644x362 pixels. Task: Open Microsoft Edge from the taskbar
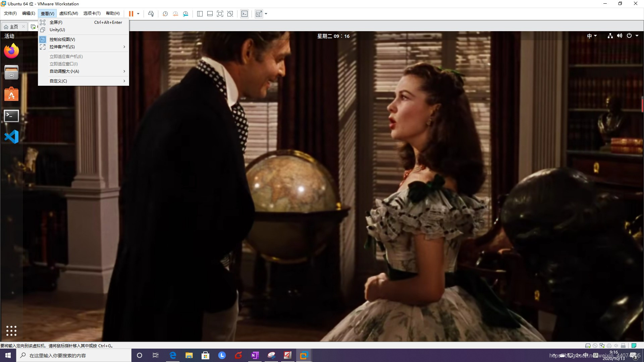[173, 355]
